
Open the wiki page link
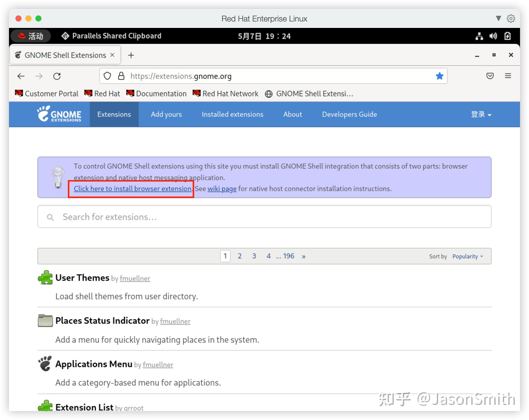tap(222, 189)
